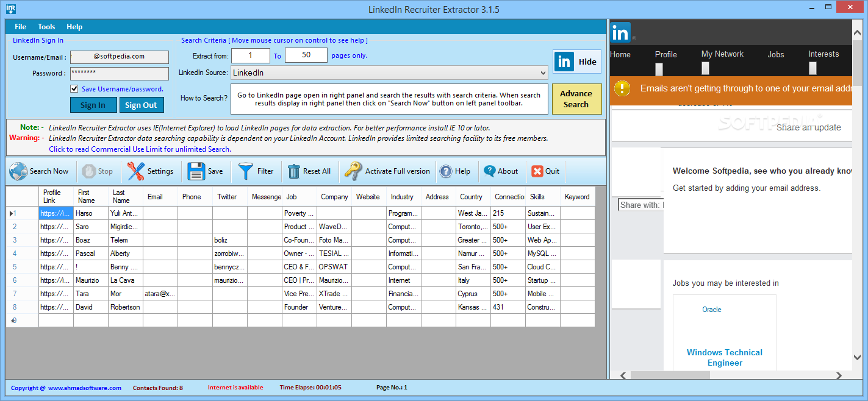Click the Twitter column header
This screenshot has width=868, height=401.
coord(230,196)
